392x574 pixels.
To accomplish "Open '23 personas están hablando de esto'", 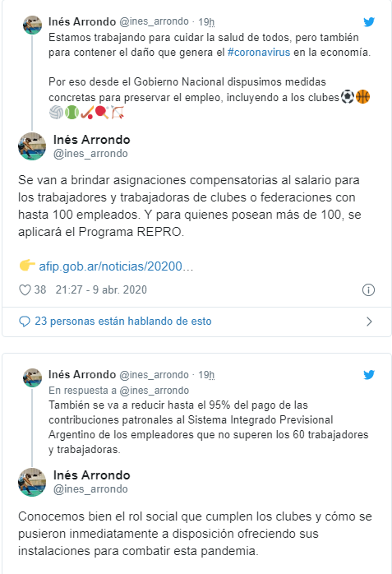I will coord(123,321).
